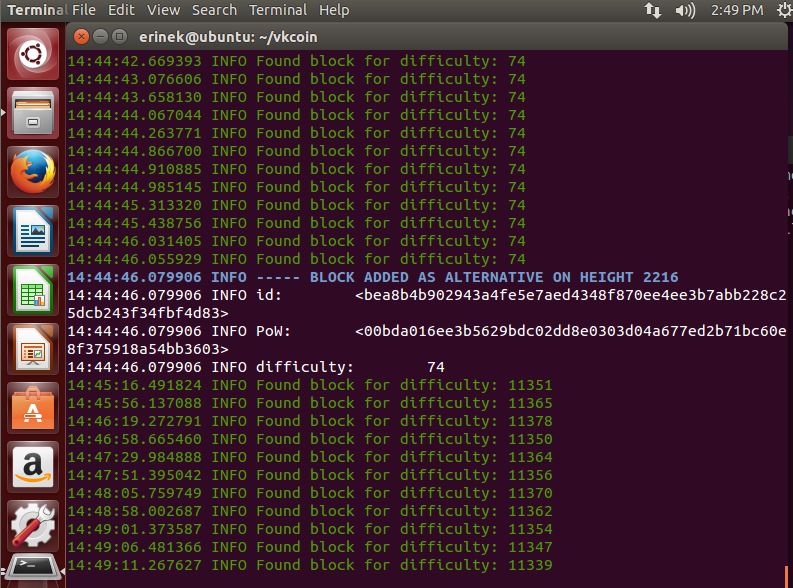793x588 pixels.
Task: Open the Help menu
Action: coord(334,10)
